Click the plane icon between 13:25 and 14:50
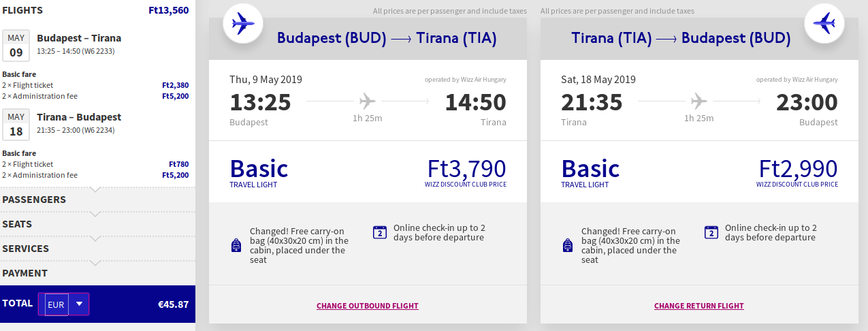 coord(368,102)
